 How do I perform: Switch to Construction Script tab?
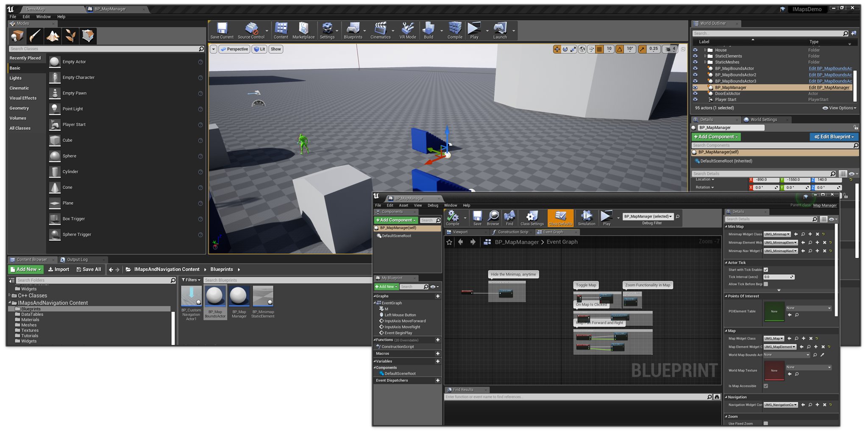(513, 232)
